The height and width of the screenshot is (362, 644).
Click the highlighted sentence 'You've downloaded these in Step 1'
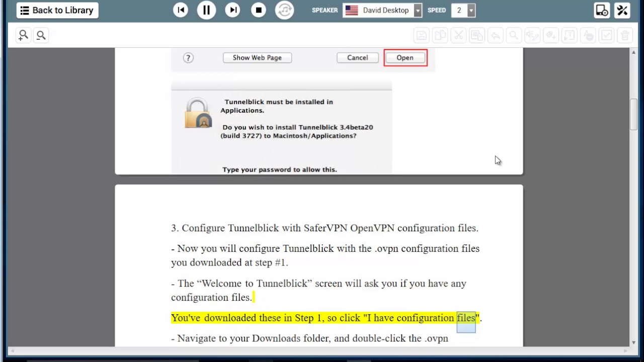[x=326, y=318]
